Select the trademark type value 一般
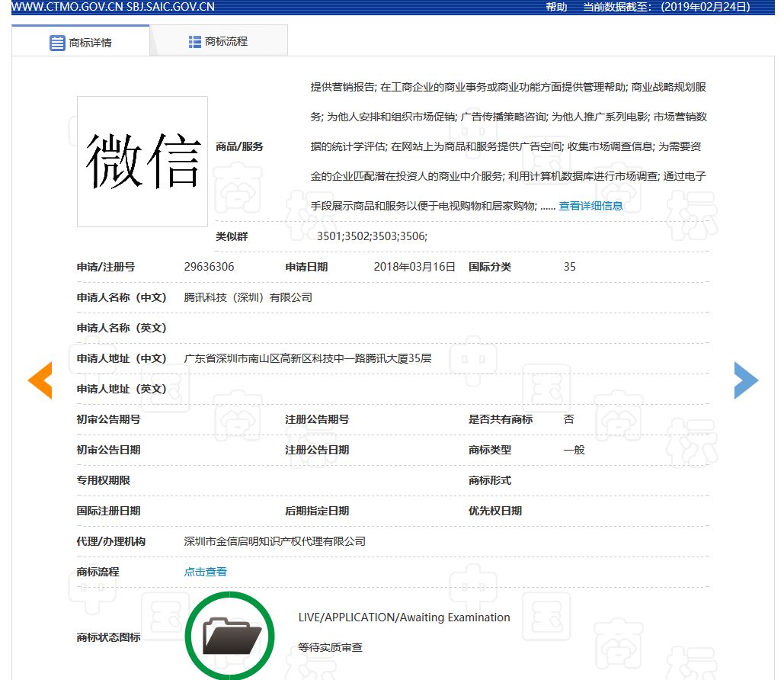Image resolution: width=784 pixels, height=680 pixels. 574,450
